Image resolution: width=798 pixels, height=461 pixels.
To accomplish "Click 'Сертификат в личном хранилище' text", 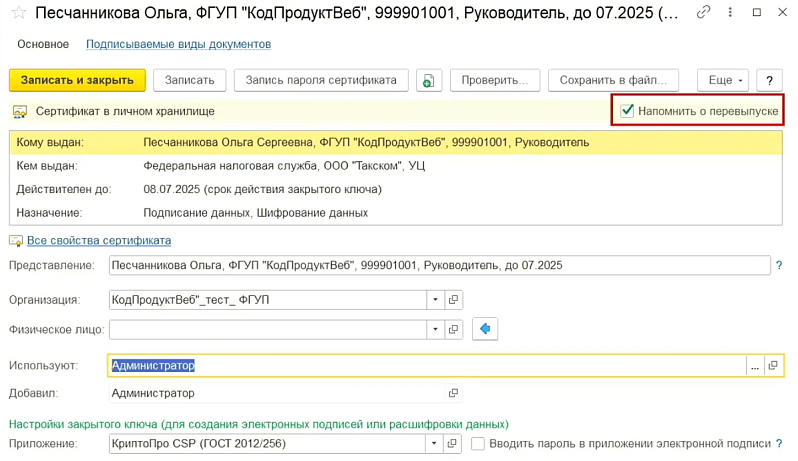I will click(125, 111).
